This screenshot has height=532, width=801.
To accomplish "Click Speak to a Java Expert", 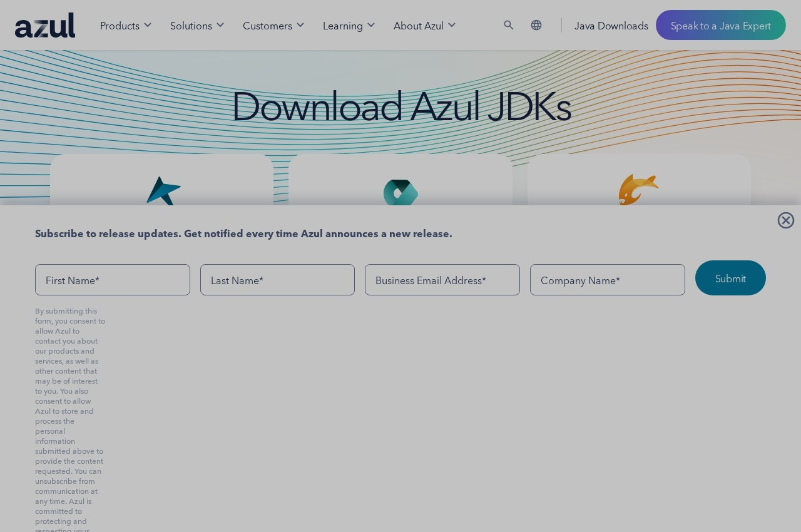I will click(721, 25).
